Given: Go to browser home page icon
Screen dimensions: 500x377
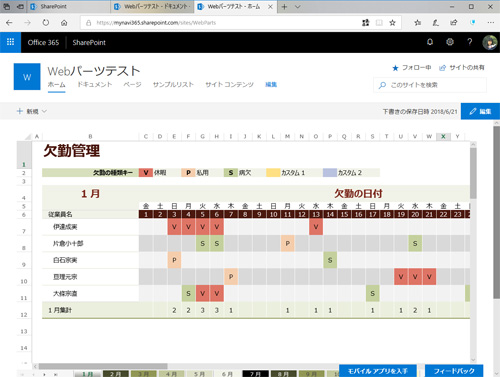Looking at the screenshot, I should pos(64,23).
